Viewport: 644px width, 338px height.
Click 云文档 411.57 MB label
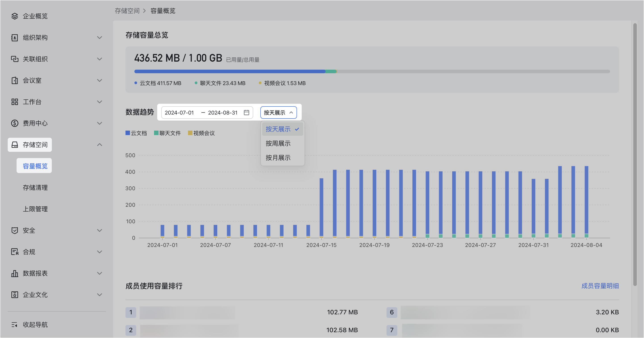pos(161,83)
